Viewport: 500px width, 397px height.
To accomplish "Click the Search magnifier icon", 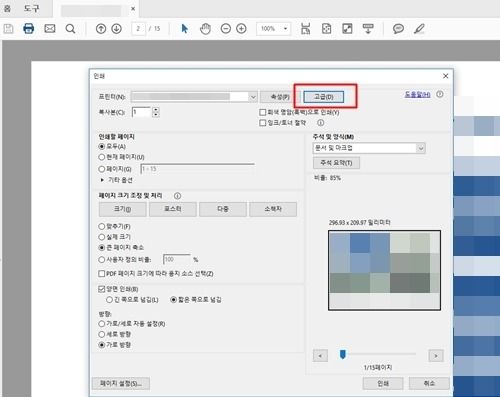I will (70, 29).
